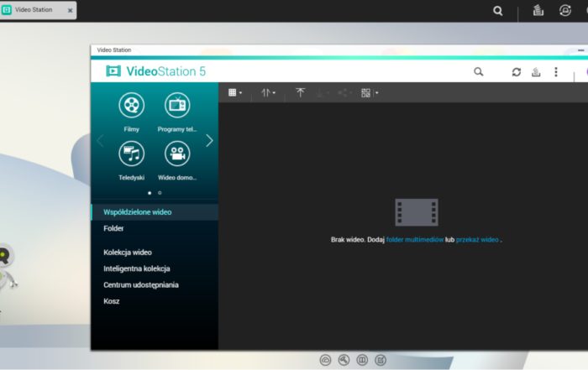Close the Video Station desktop tab

pos(70,10)
